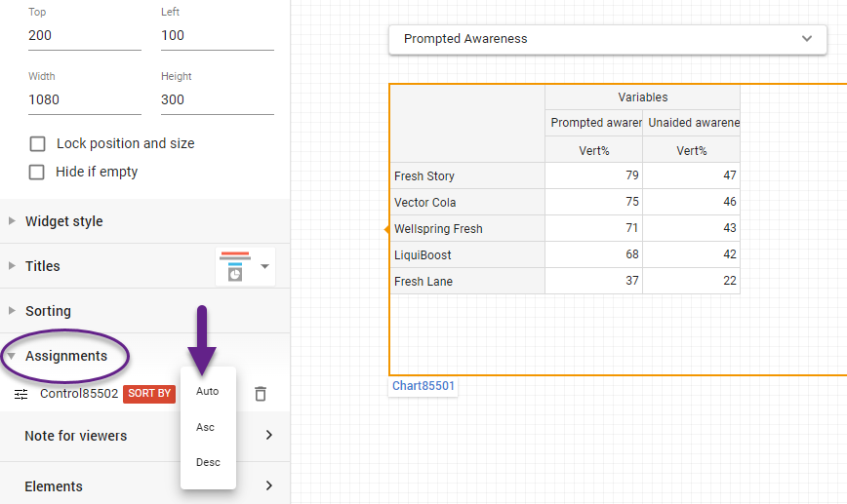Click the tune sliders icon beside Control85502
Screen dimensions: 847x504
click(21, 395)
